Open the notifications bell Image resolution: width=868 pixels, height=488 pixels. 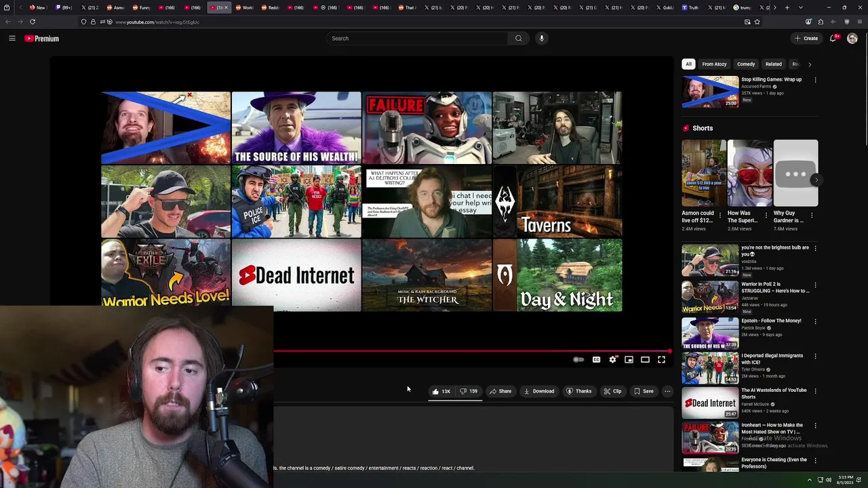833,39
